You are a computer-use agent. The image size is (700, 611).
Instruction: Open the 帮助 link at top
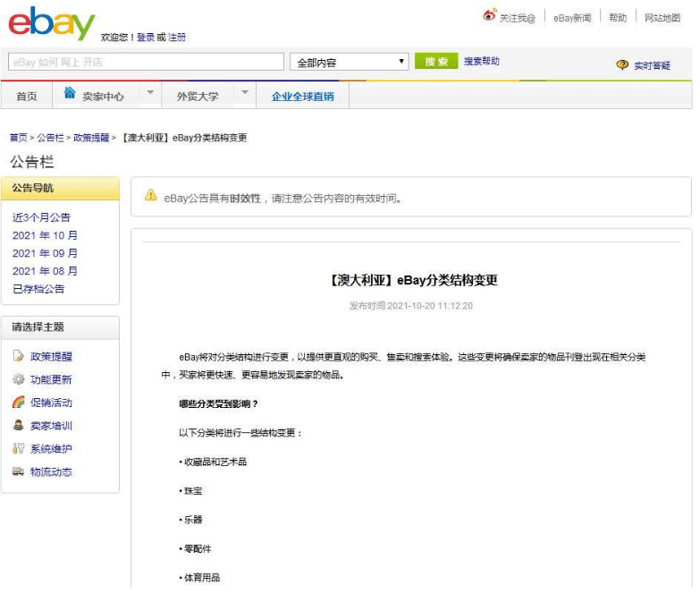click(618, 18)
